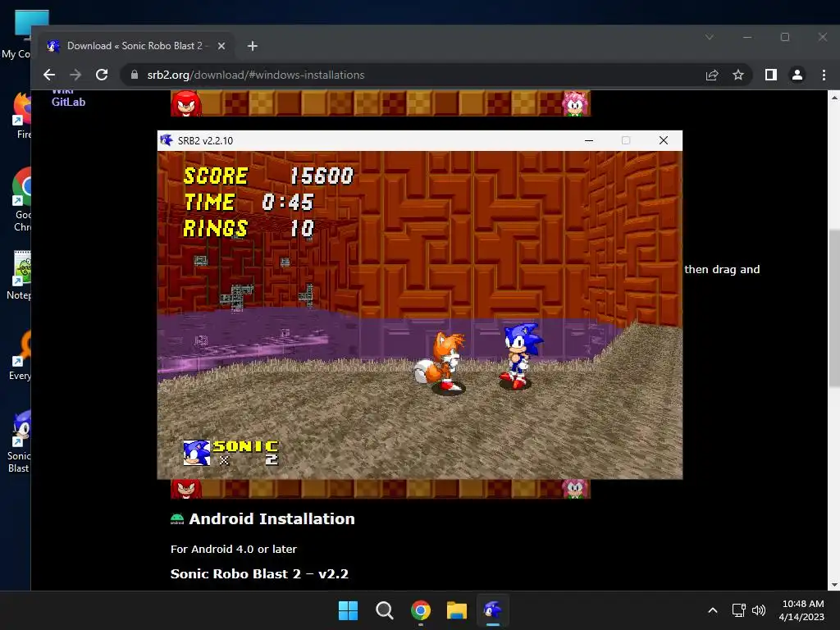This screenshot has height=630, width=840.
Task: Click the top banner's Knuckles icon
Action: tap(186, 103)
